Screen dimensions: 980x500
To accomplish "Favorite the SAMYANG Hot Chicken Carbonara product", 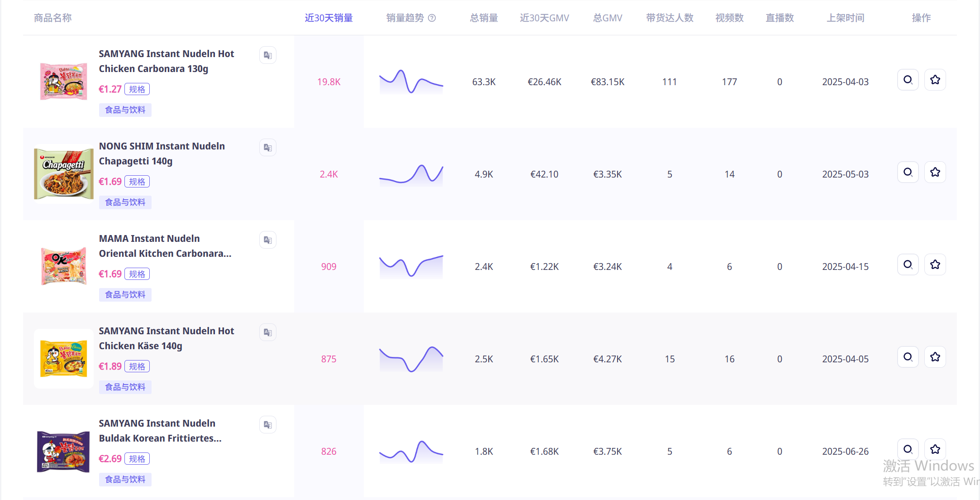I will (935, 79).
